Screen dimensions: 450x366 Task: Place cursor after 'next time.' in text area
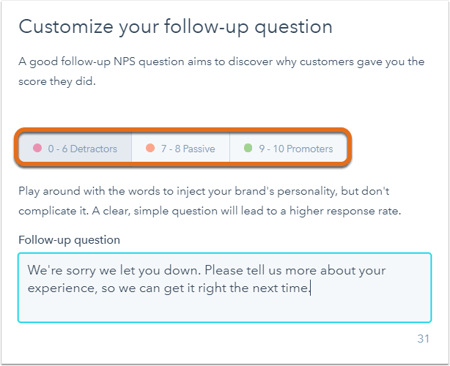pos(311,288)
